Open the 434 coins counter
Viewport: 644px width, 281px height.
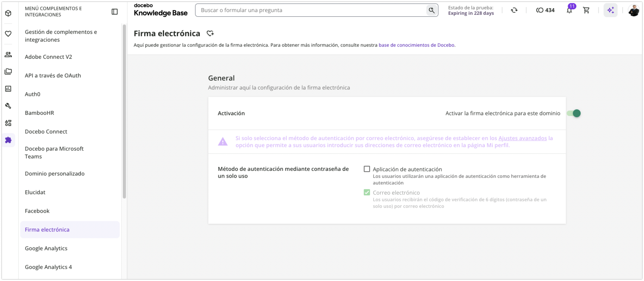click(545, 10)
